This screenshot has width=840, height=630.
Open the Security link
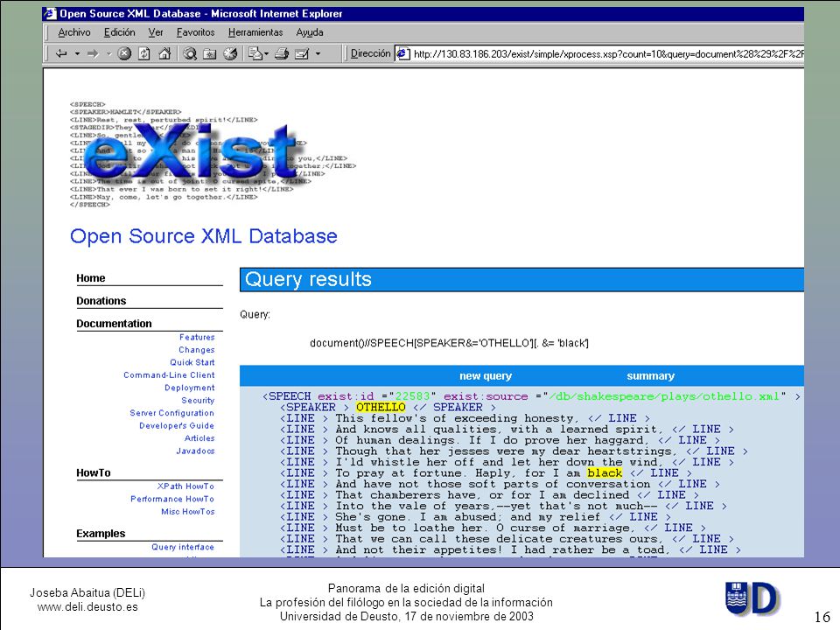point(198,400)
